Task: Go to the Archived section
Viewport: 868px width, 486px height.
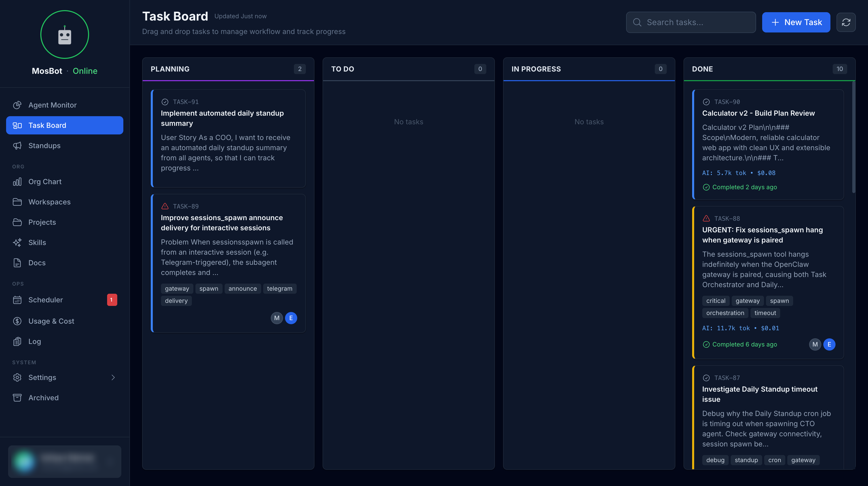Action: [43, 398]
